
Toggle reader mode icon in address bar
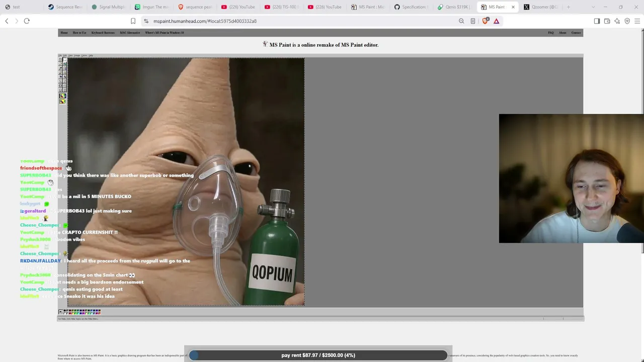point(473,21)
